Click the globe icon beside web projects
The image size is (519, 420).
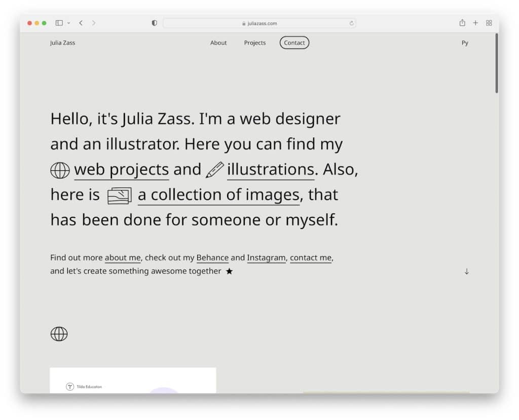click(60, 170)
